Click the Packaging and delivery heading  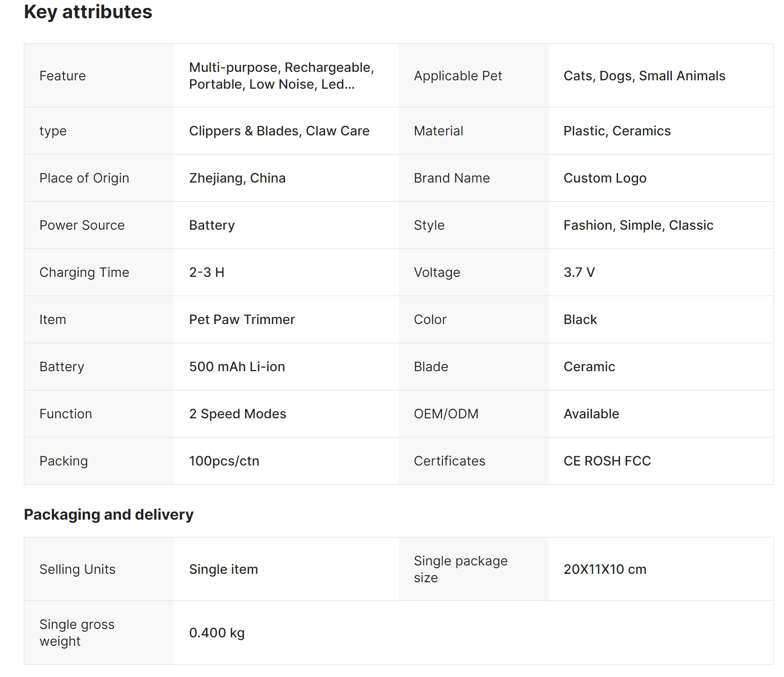click(x=108, y=515)
